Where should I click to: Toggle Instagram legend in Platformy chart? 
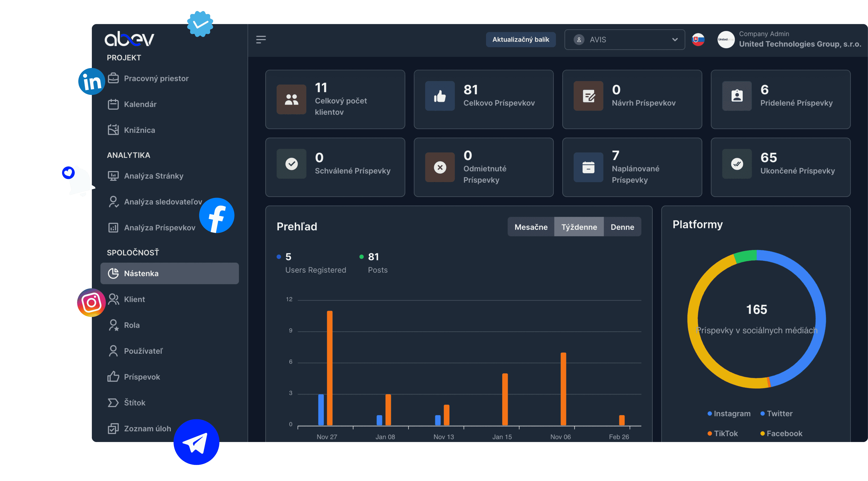click(x=729, y=414)
